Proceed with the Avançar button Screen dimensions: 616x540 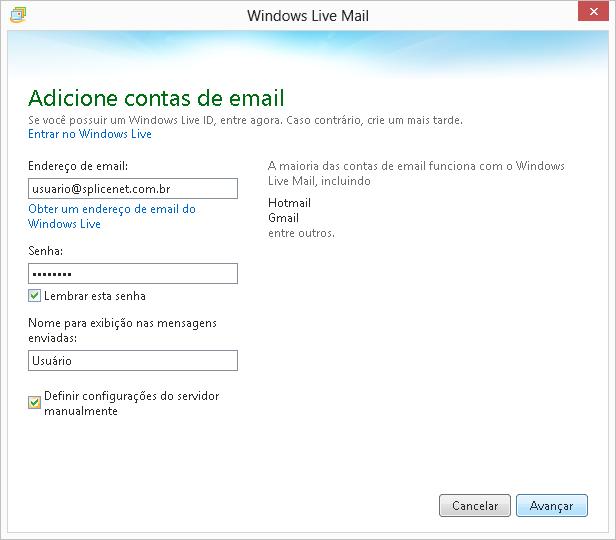coord(552,505)
